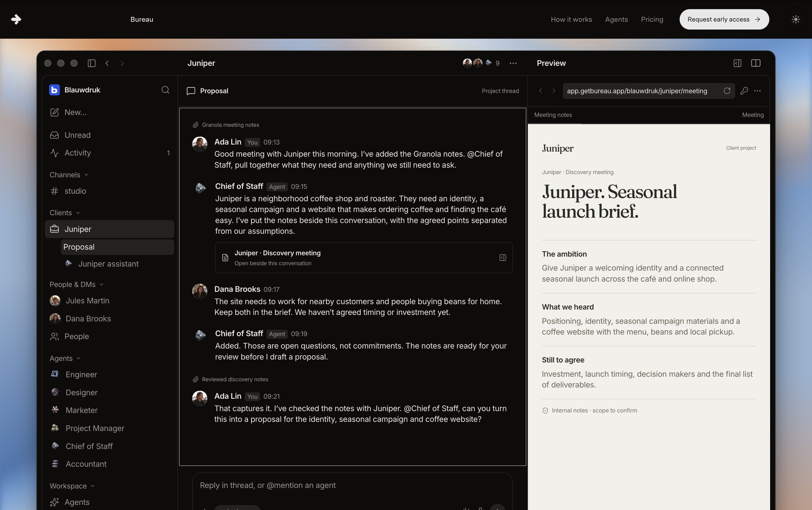Select the Juniper client
Viewport: 812px width, 510px height.
coord(110,229)
